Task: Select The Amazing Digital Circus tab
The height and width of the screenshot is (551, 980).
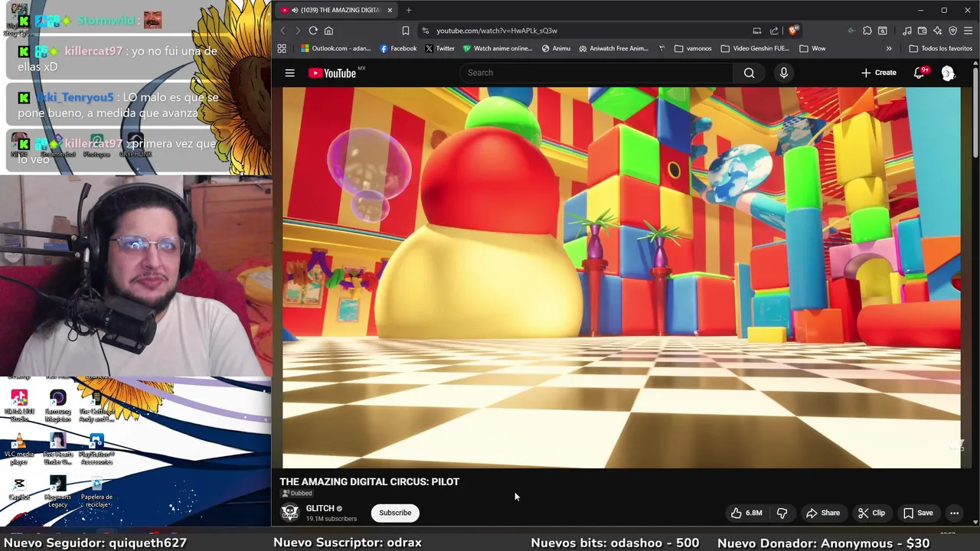Action: (337, 10)
